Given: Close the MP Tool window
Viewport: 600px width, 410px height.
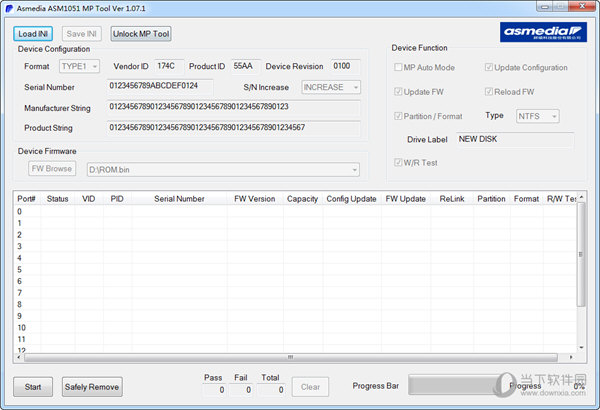Looking at the screenshot, I should (582, 6).
